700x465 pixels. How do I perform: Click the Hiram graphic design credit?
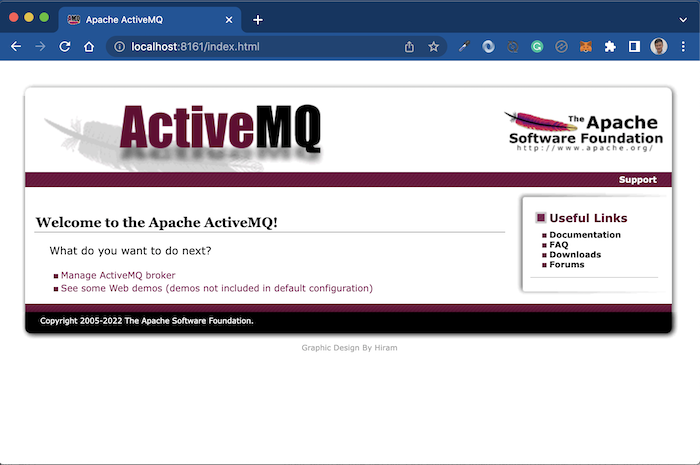[x=349, y=348]
